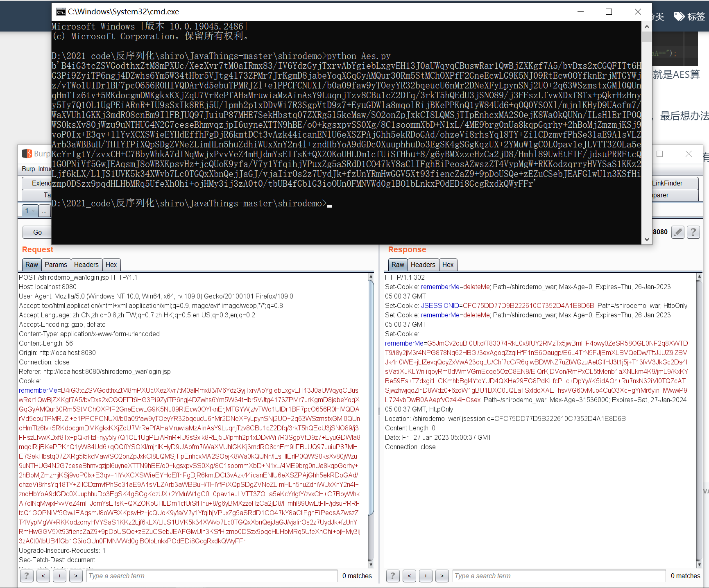The height and width of the screenshot is (588, 709).
Task: Go to next match in response search
Action: 442,576
